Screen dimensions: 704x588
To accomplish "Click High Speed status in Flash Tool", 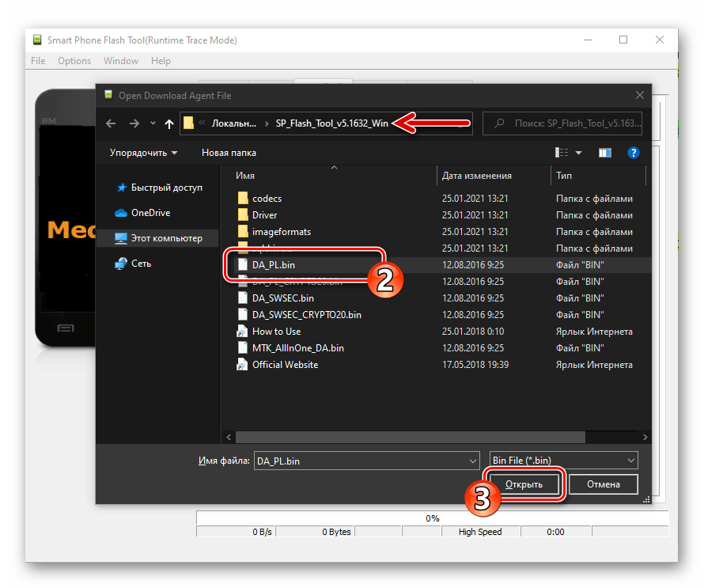I will tap(480, 531).
